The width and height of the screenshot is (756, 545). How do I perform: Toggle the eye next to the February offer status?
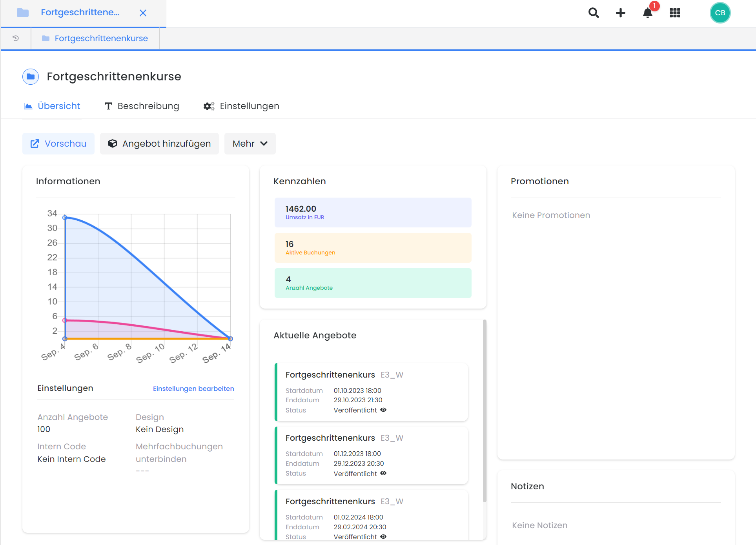(x=383, y=536)
